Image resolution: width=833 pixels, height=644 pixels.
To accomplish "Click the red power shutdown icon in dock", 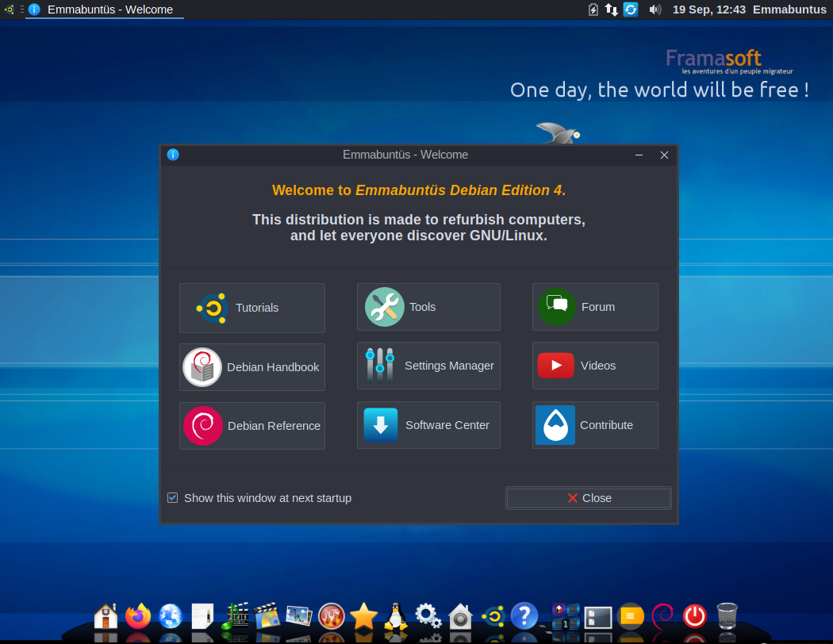I will coord(695,616).
